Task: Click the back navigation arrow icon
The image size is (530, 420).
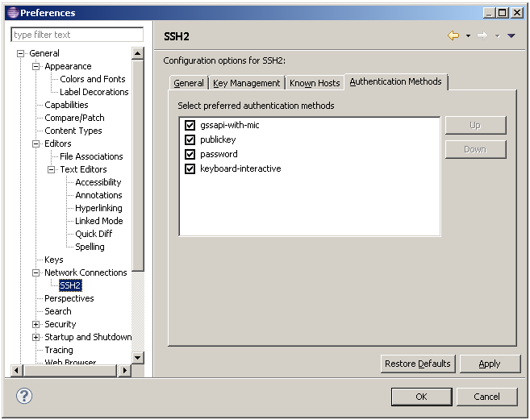Action: tap(453, 35)
